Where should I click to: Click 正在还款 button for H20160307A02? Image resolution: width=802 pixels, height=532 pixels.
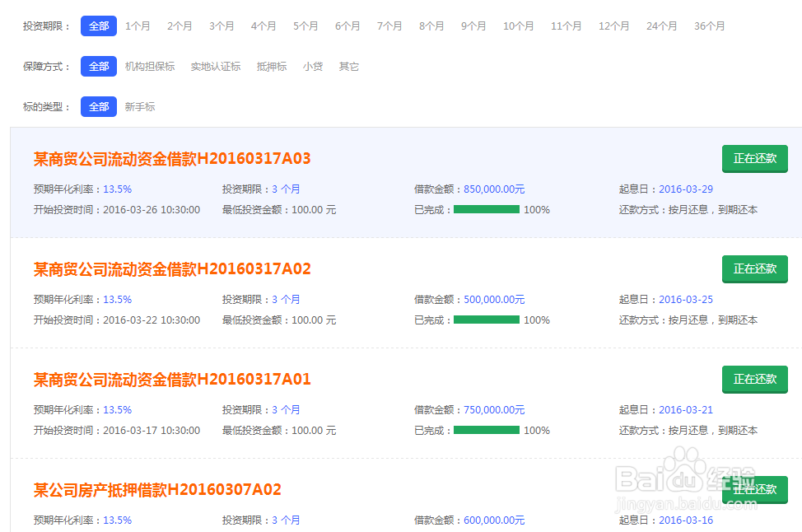click(755, 490)
